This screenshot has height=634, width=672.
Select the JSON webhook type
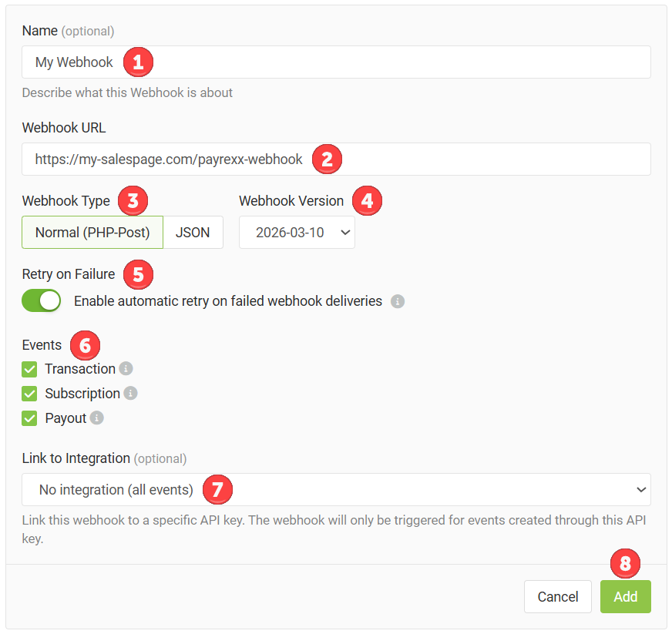coord(193,233)
